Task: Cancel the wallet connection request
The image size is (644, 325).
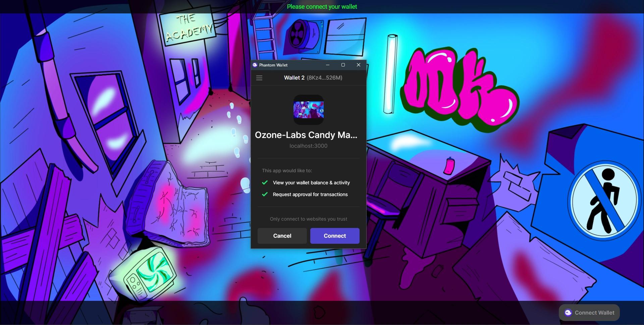Action: click(x=282, y=236)
